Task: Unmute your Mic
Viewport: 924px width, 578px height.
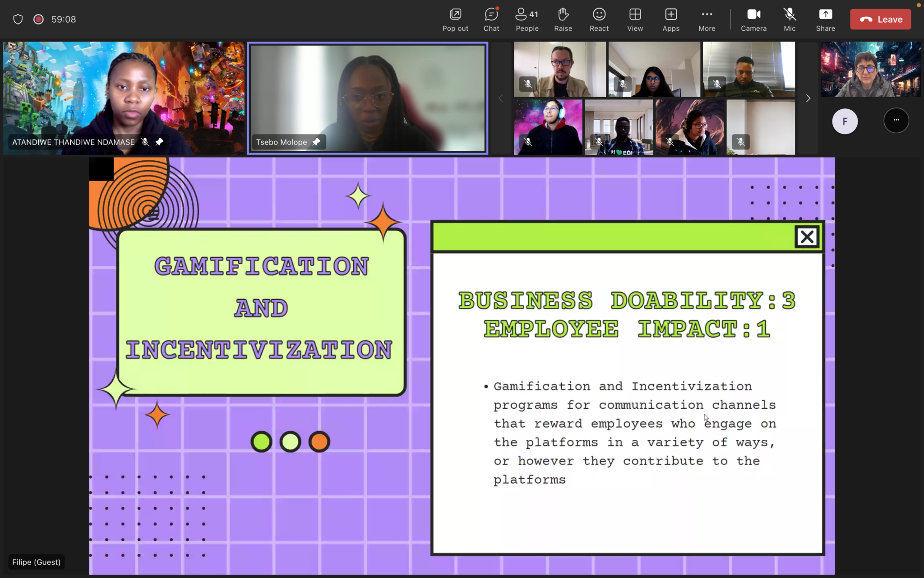Action: [x=790, y=19]
